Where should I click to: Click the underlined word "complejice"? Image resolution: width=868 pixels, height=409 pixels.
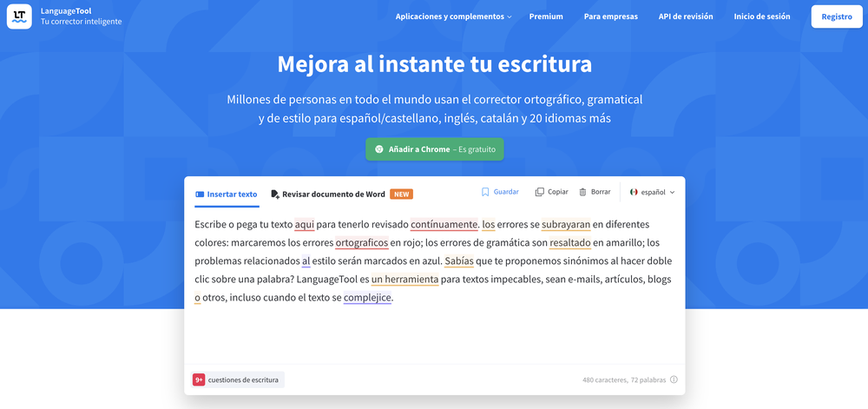pos(367,298)
